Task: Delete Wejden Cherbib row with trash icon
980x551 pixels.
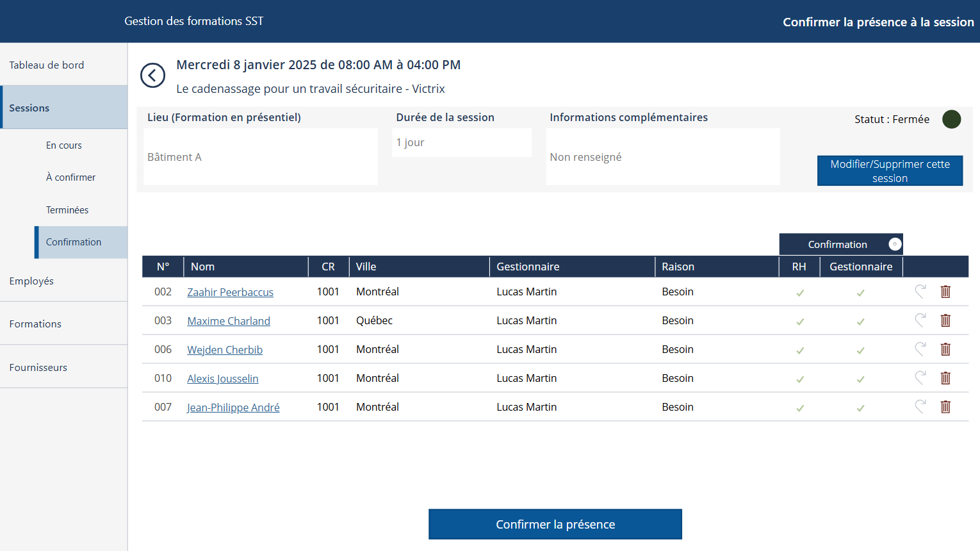Action: point(945,349)
